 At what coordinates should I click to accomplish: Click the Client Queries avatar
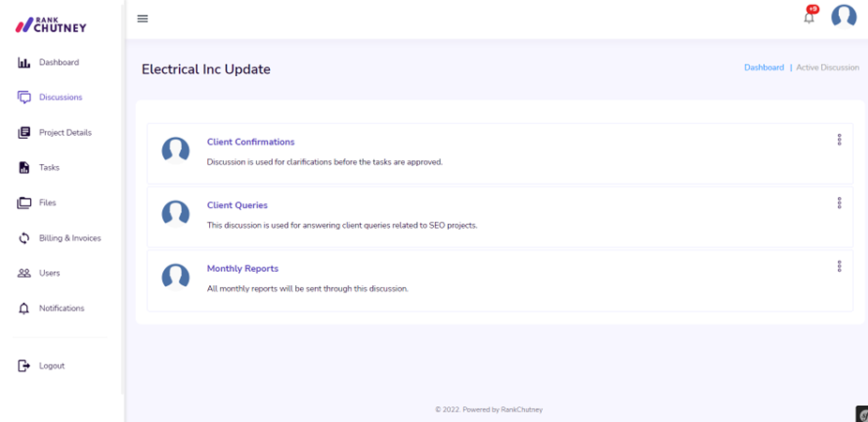point(175,214)
